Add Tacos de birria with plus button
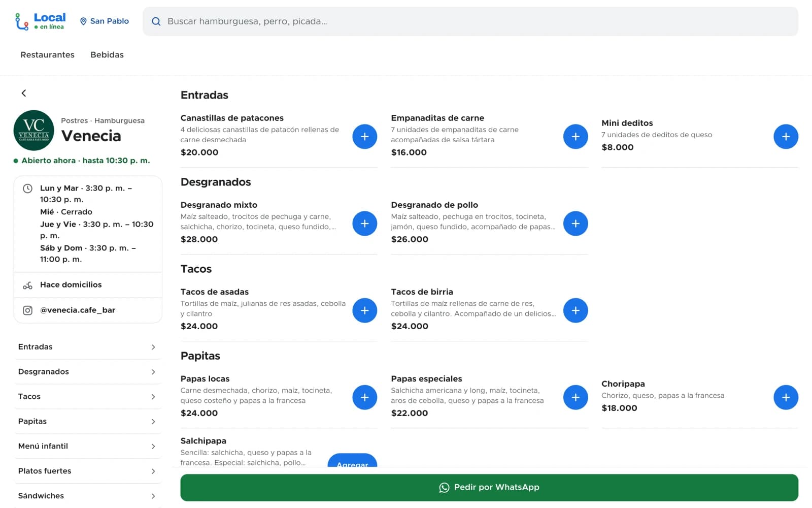Screen dimensions: 812x508 tap(576, 310)
